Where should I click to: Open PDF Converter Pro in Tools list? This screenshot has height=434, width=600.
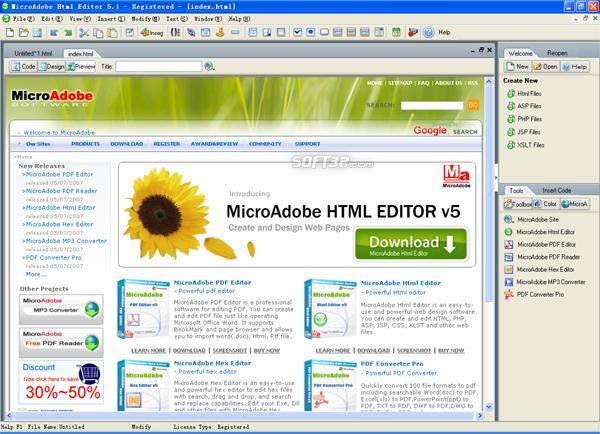pyautogui.click(x=535, y=295)
